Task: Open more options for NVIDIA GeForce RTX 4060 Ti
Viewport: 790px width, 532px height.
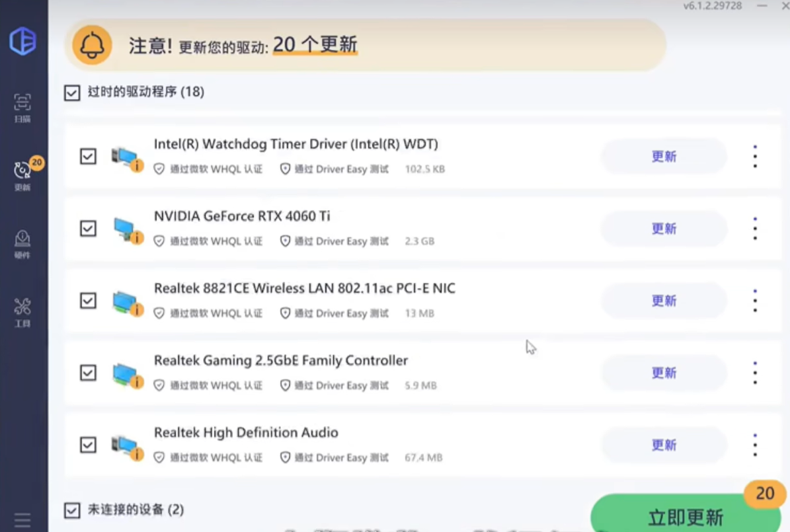Action: pos(755,228)
